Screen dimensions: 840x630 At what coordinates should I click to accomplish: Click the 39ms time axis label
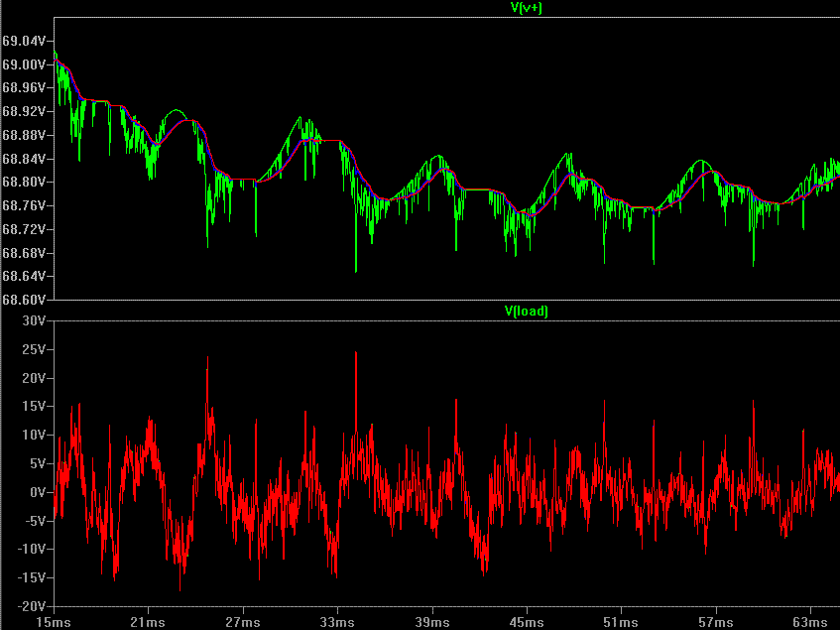pos(432,622)
